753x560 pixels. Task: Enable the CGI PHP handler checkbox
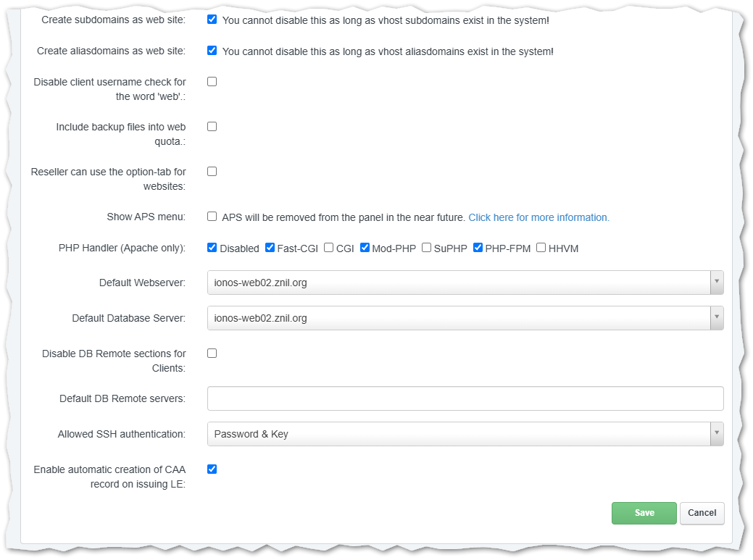point(328,247)
